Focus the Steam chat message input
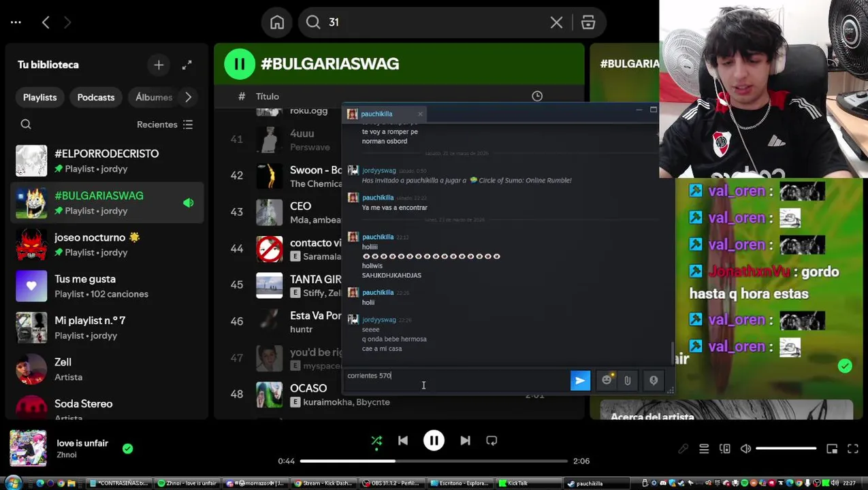868x490 pixels. (x=457, y=380)
